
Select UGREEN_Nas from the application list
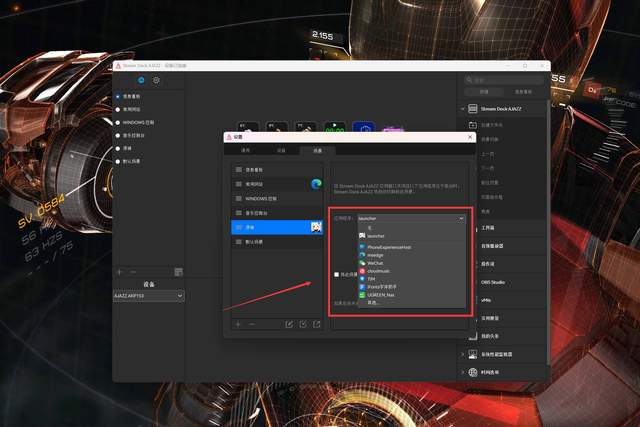tap(381, 295)
